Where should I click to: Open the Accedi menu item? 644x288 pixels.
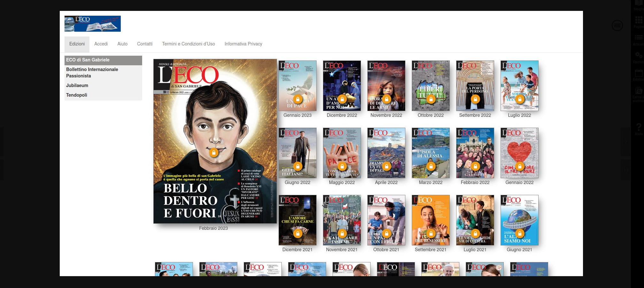pos(101,44)
